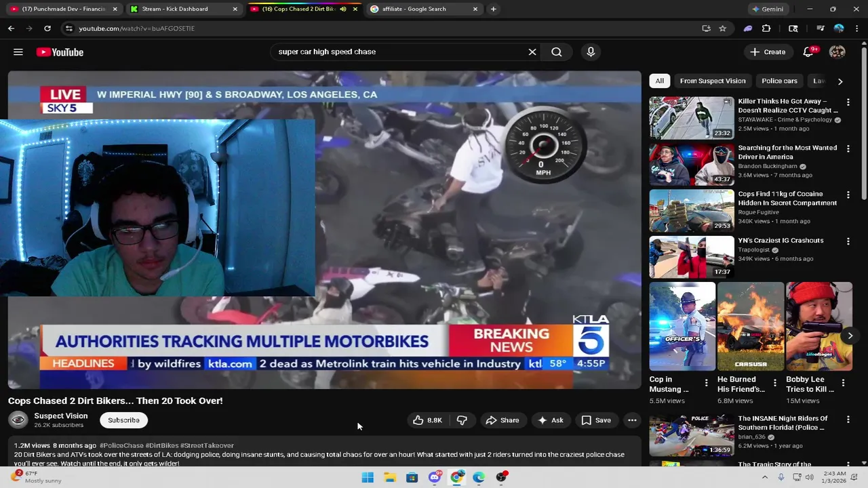Open Discord from the taskbar
This screenshot has height=488, width=868.
click(x=435, y=477)
